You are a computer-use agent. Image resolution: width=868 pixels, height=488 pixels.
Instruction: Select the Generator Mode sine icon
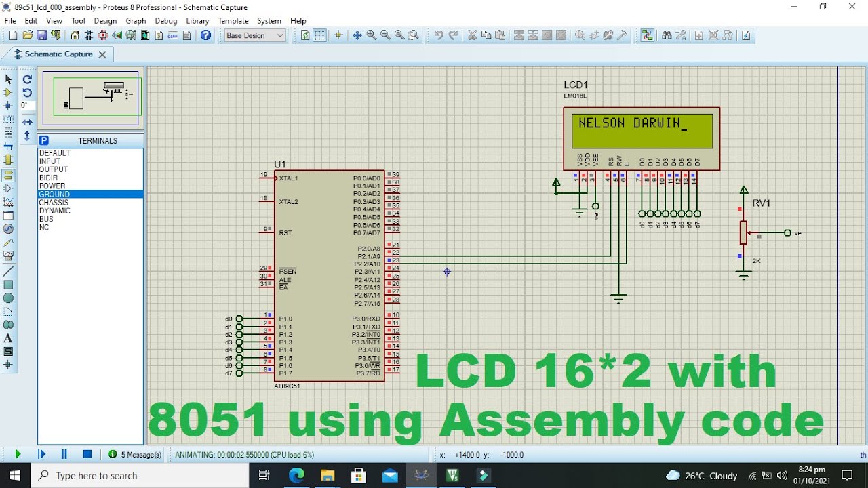[8, 229]
